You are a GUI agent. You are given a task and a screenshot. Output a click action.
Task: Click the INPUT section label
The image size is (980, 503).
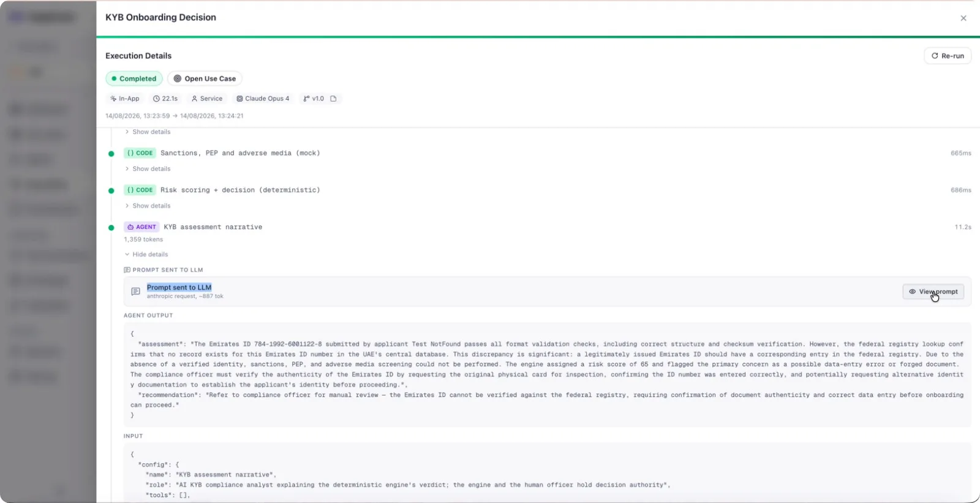(x=133, y=436)
